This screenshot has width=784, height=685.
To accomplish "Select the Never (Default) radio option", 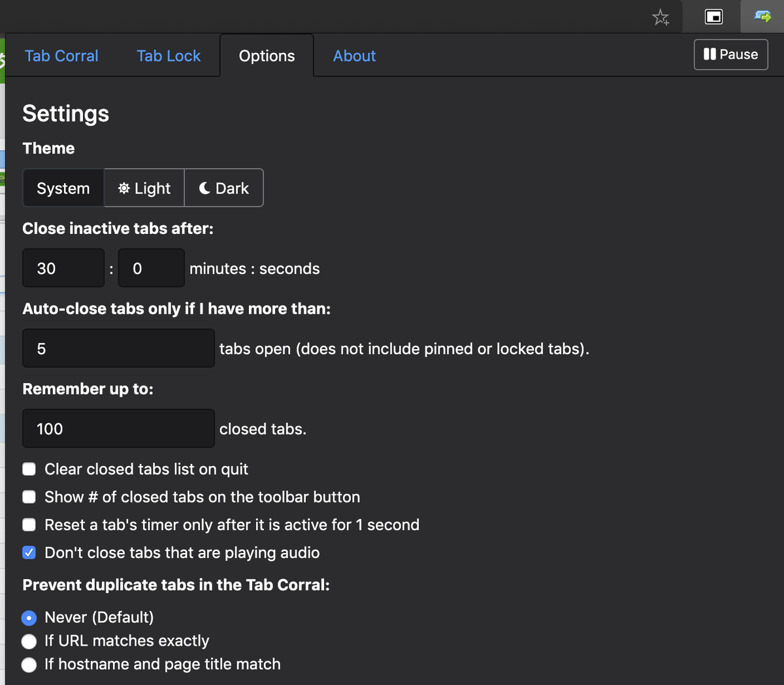I will pos(29,618).
